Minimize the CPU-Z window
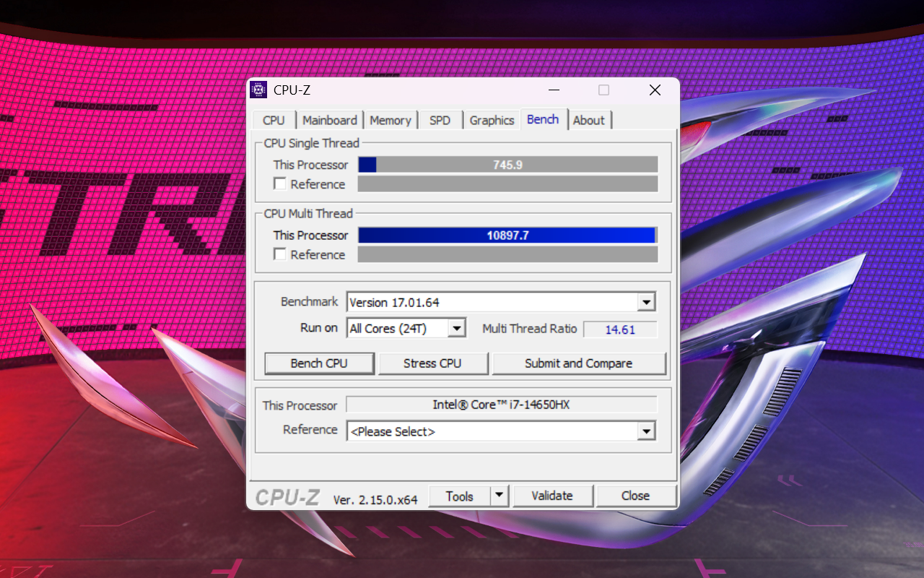The width and height of the screenshot is (924, 578). (x=554, y=90)
